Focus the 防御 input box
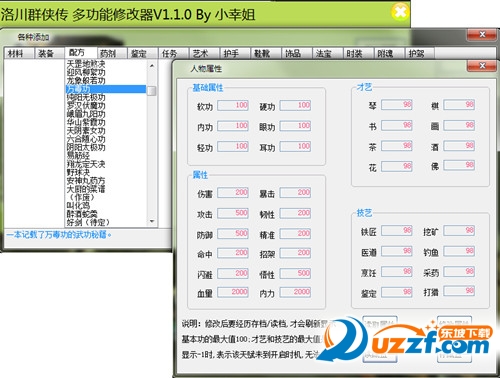 click(x=233, y=234)
